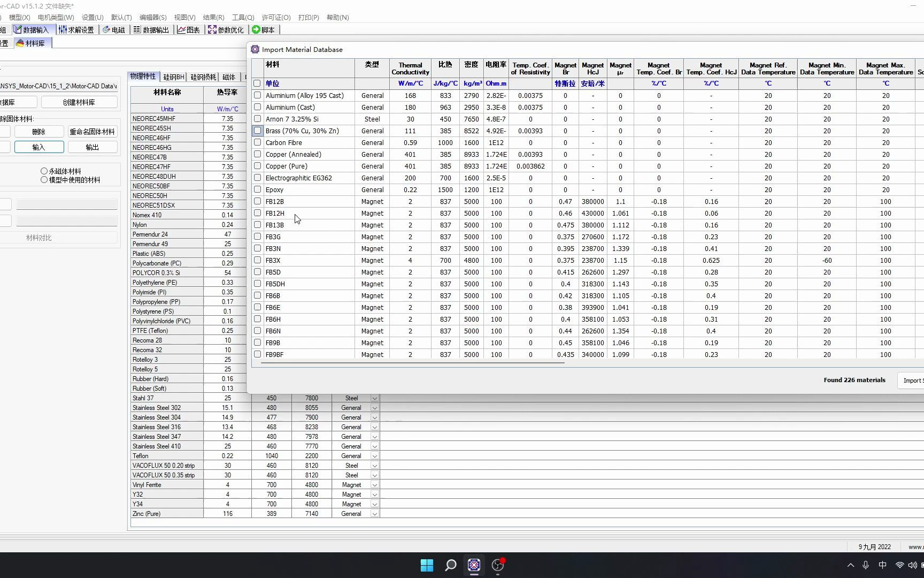Select Copper (Pure) checkbox
The width and height of the screenshot is (924, 578).
coord(257,166)
